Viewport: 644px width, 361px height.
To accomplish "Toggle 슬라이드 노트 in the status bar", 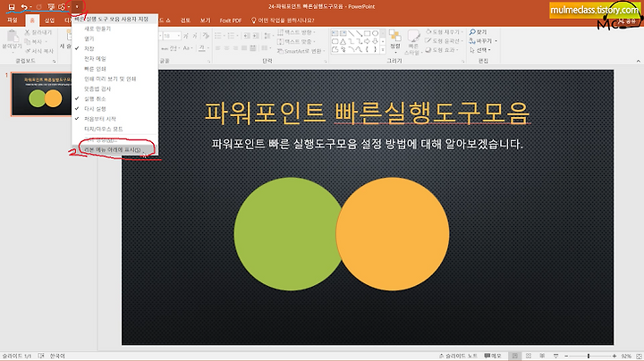I will point(458,356).
